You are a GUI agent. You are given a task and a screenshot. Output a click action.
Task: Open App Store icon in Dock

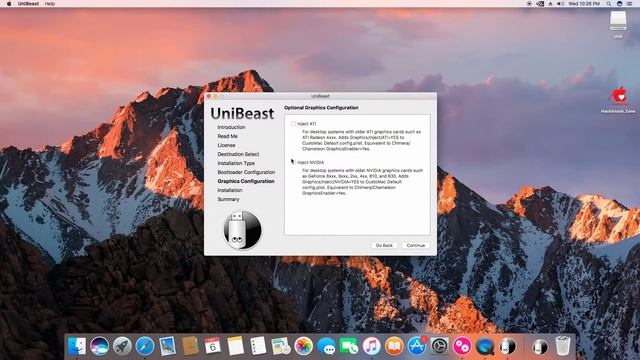pyautogui.click(x=417, y=346)
